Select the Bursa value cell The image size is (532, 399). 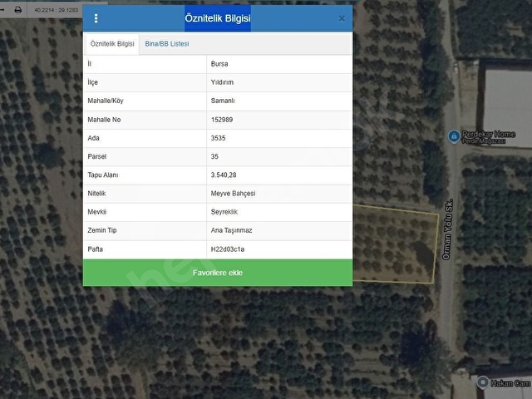click(219, 64)
